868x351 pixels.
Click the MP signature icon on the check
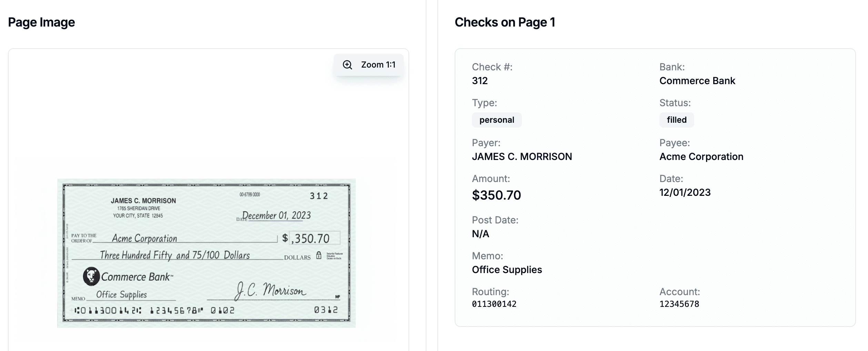(337, 297)
